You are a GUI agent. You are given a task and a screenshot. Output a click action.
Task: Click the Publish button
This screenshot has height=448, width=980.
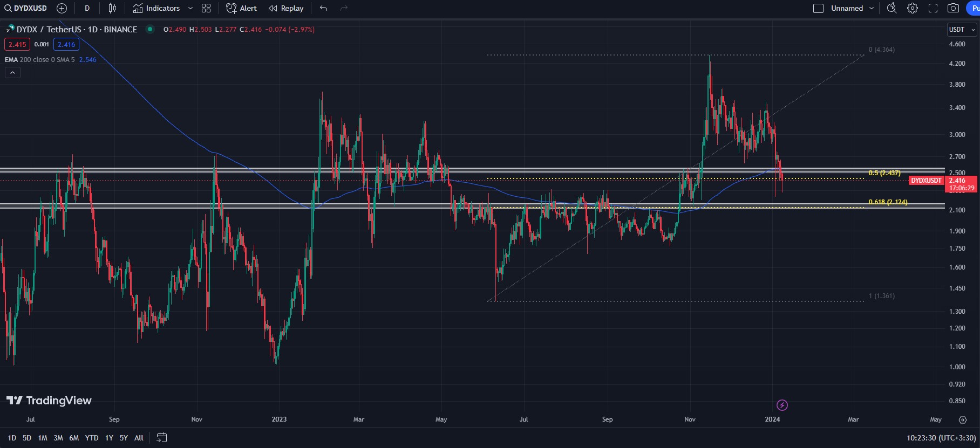(973, 8)
